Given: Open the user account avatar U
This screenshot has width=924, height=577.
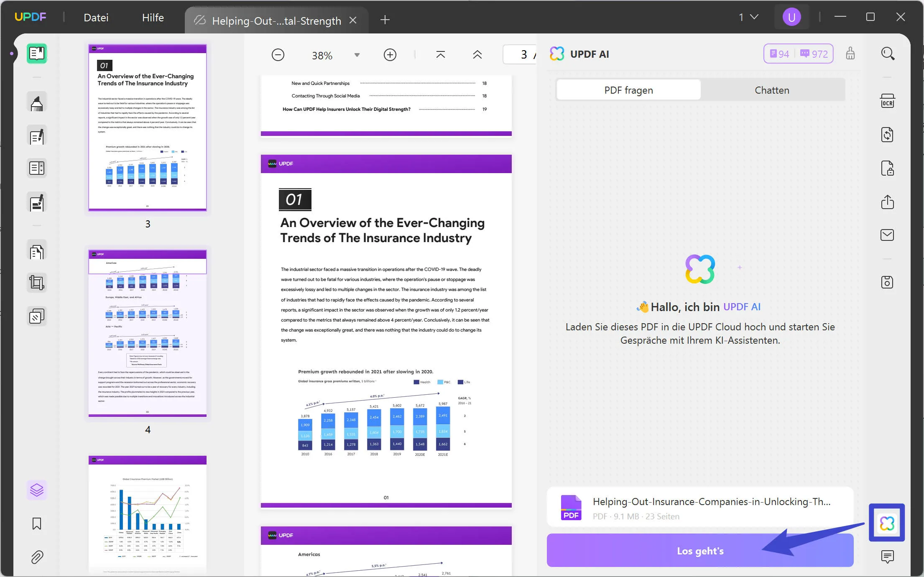Looking at the screenshot, I should 791,17.
